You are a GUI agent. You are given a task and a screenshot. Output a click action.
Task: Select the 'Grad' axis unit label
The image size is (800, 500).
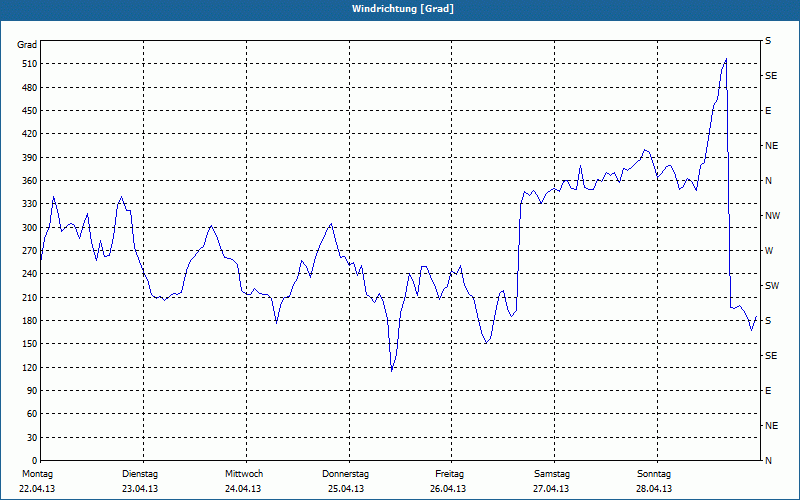27,45
